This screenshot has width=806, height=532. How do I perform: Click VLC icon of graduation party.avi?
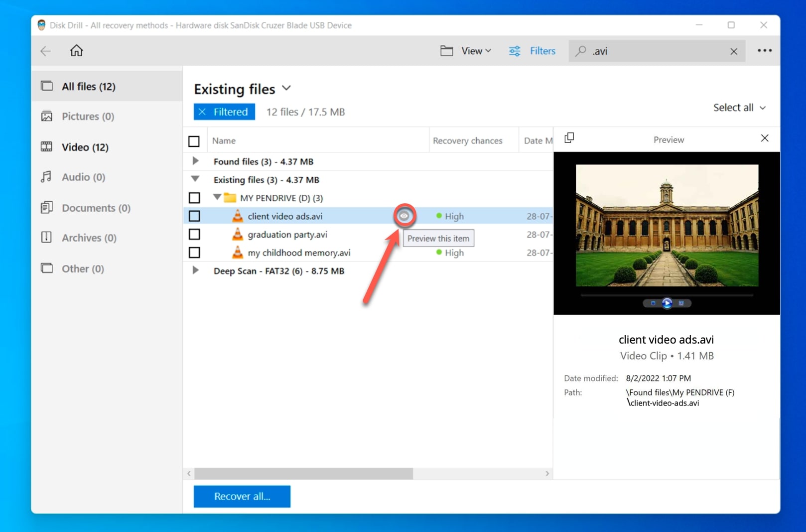point(238,234)
